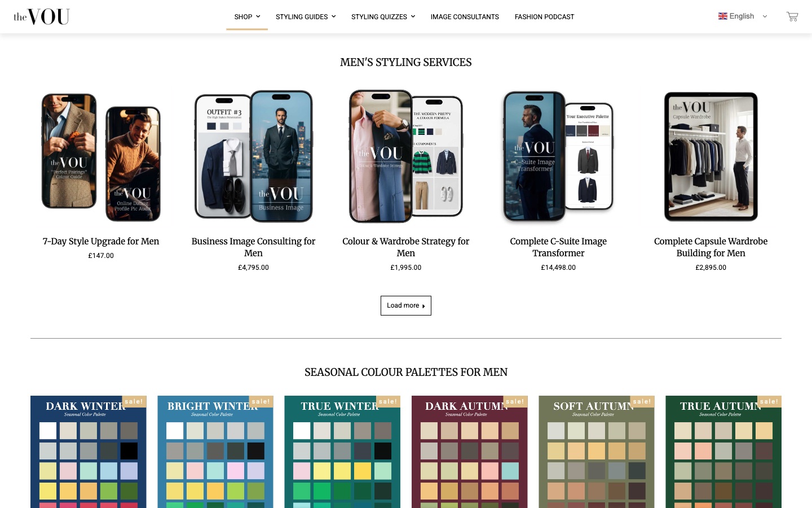This screenshot has width=812, height=508.
Task: Click Complete Capsule Wardrobe Building for Men title
Action: (711, 247)
